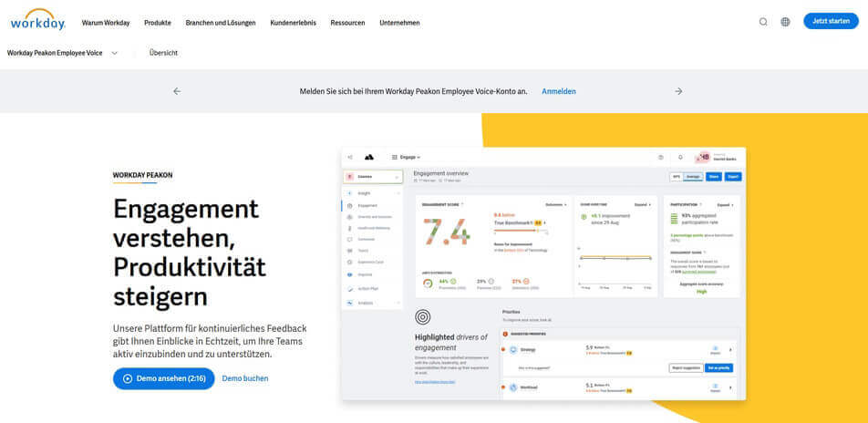Open the Produkte menu

(x=158, y=23)
